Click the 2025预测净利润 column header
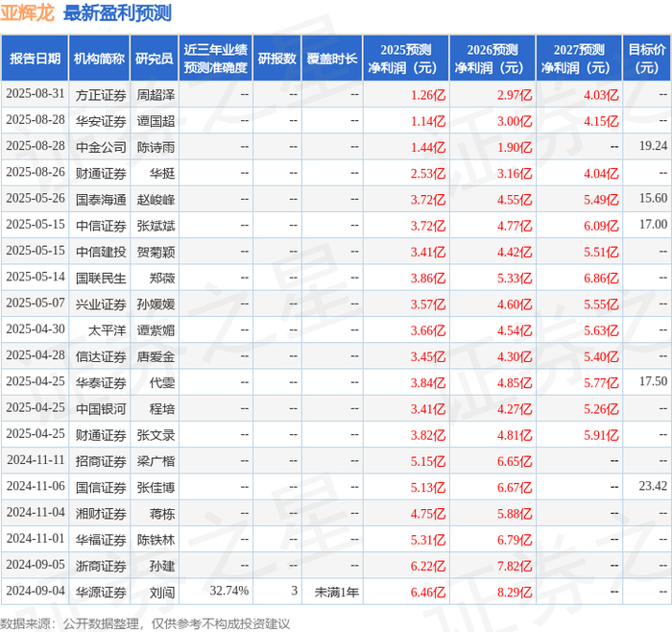Viewport: 672px width, 632px height. pos(406,59)
